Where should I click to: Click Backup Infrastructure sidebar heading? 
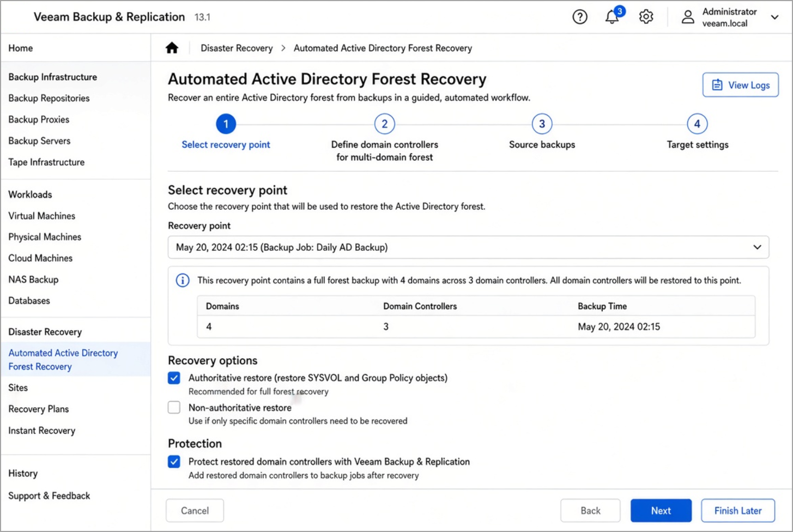tap(53, 77)
